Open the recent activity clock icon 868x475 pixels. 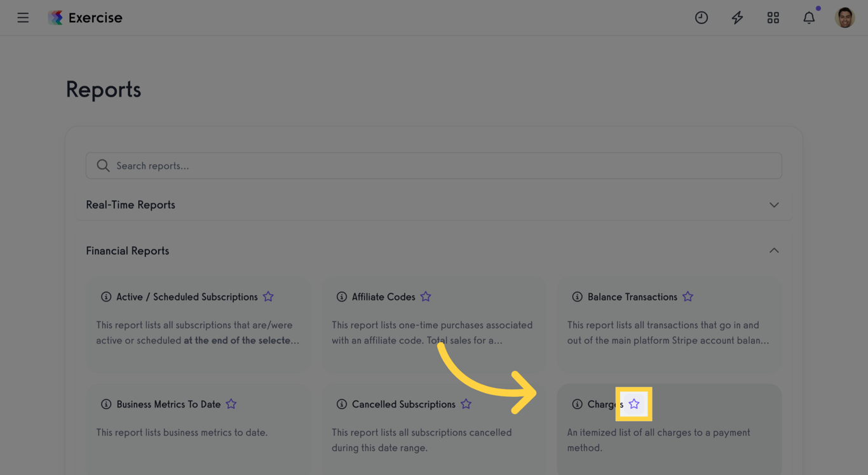(702, 17)
